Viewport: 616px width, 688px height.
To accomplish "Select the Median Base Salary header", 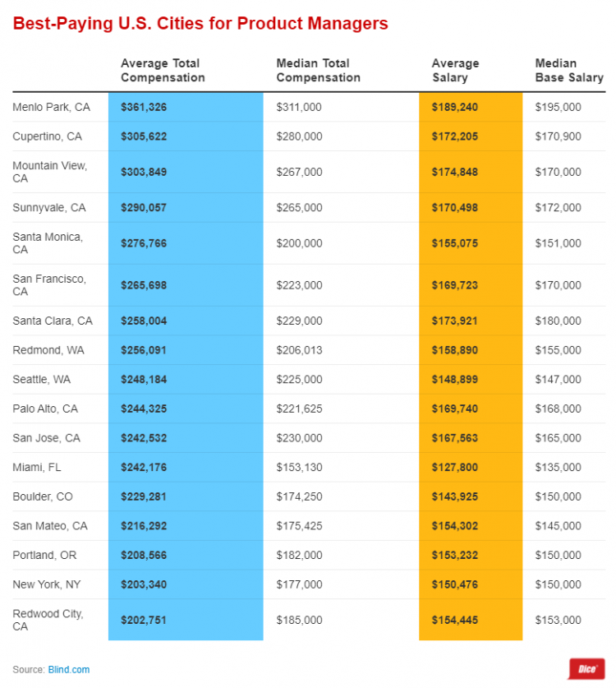I will (568, 71).
